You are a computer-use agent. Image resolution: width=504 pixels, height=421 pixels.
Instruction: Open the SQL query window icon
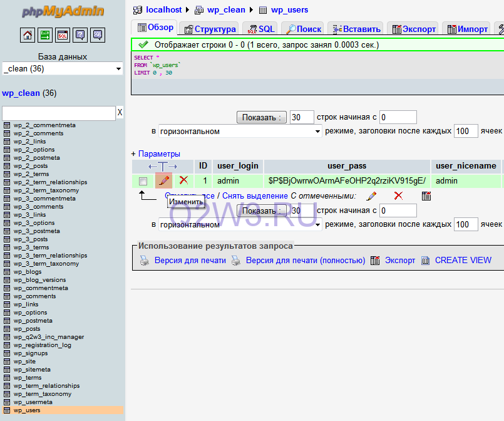pyautogui.click(x=63, y=34)
